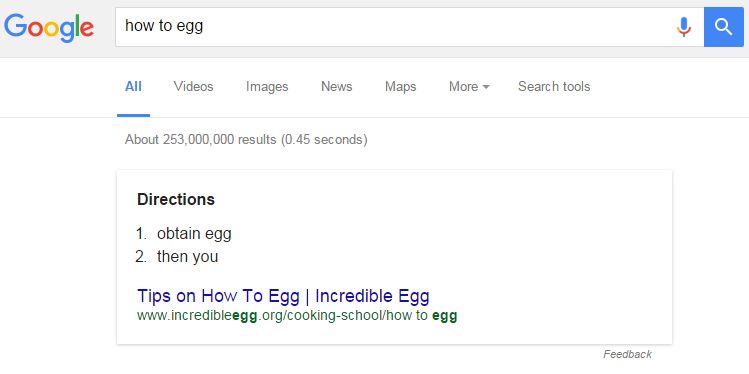
Task: Open Search tools options
Action: click(x=554, y=86)
